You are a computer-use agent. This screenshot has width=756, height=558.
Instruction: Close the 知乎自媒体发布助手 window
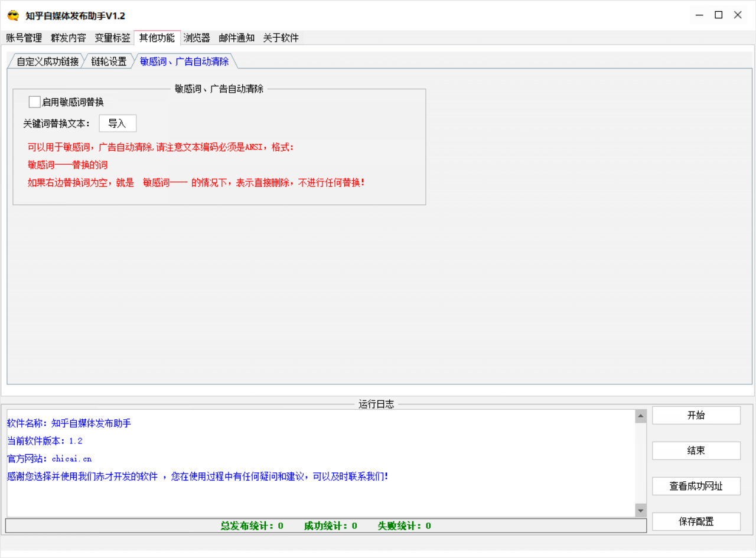(738, 15)
